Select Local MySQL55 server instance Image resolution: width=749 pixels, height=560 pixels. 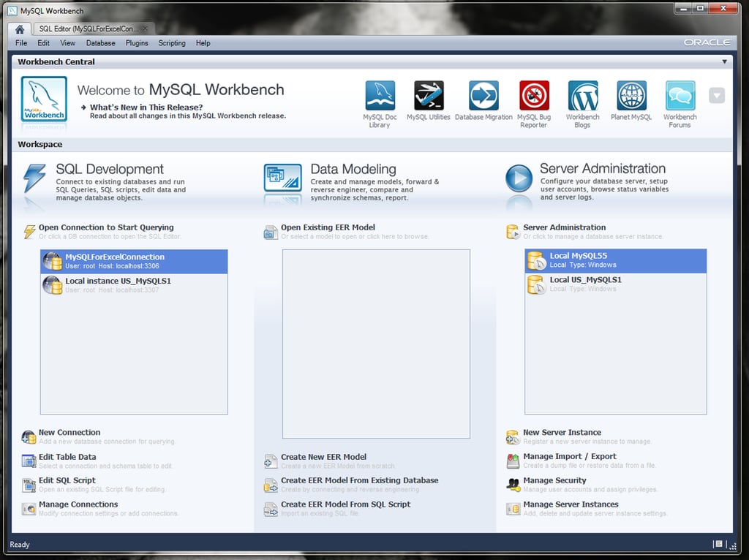click(615, 261)
